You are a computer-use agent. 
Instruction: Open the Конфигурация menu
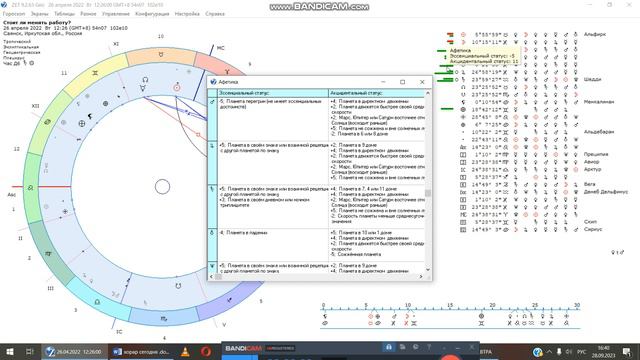pyautogui.click(x=152, y=14)
